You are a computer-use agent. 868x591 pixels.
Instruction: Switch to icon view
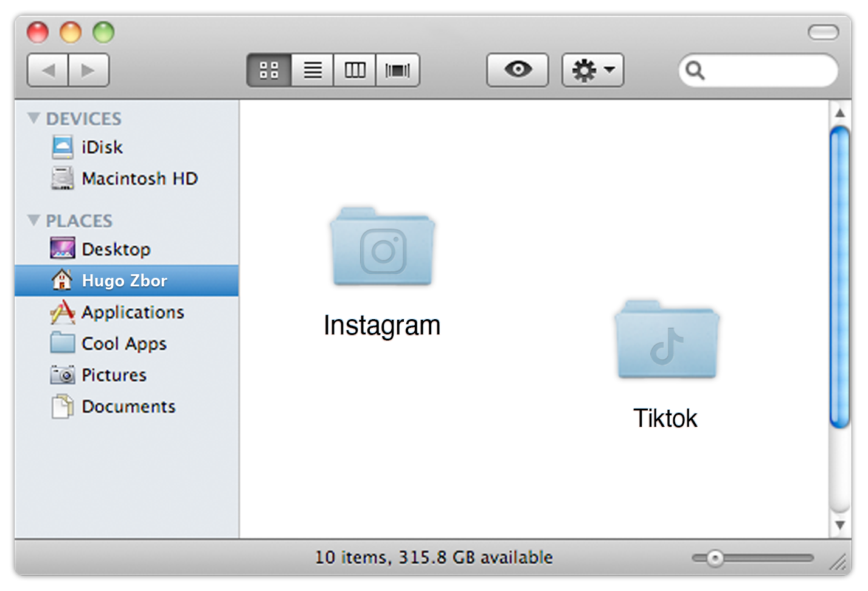point(269,71)
